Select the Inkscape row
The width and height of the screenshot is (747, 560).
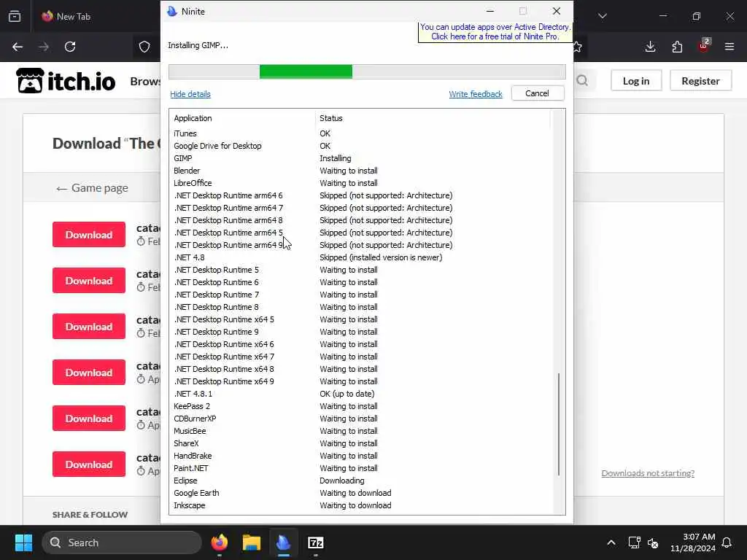[x=361, y=505]
